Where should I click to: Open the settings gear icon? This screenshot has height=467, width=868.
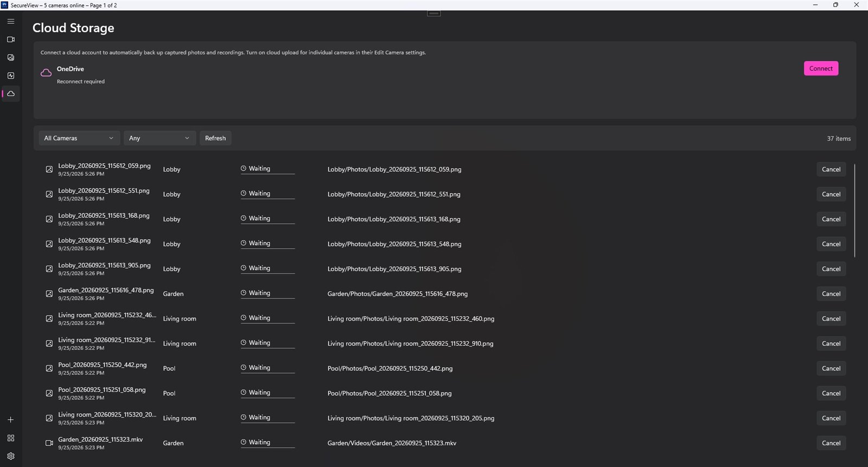[11, 456]
